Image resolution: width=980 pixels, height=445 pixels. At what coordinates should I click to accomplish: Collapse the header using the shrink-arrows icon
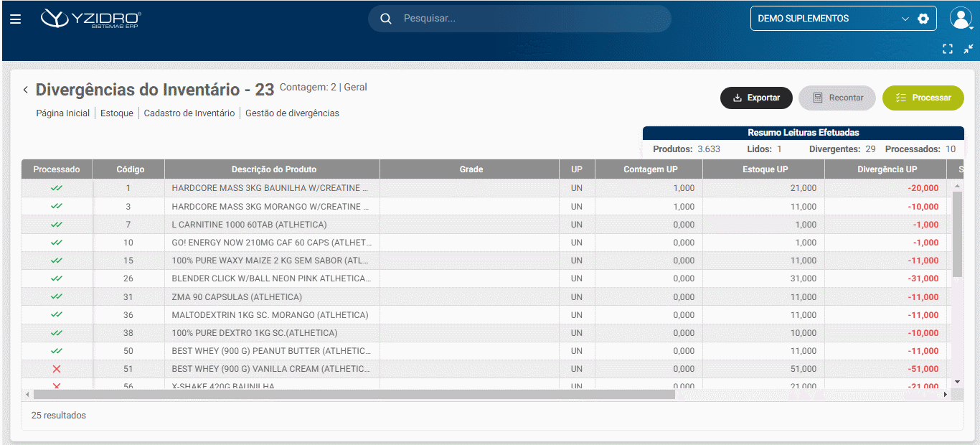[x=969, y=49]
